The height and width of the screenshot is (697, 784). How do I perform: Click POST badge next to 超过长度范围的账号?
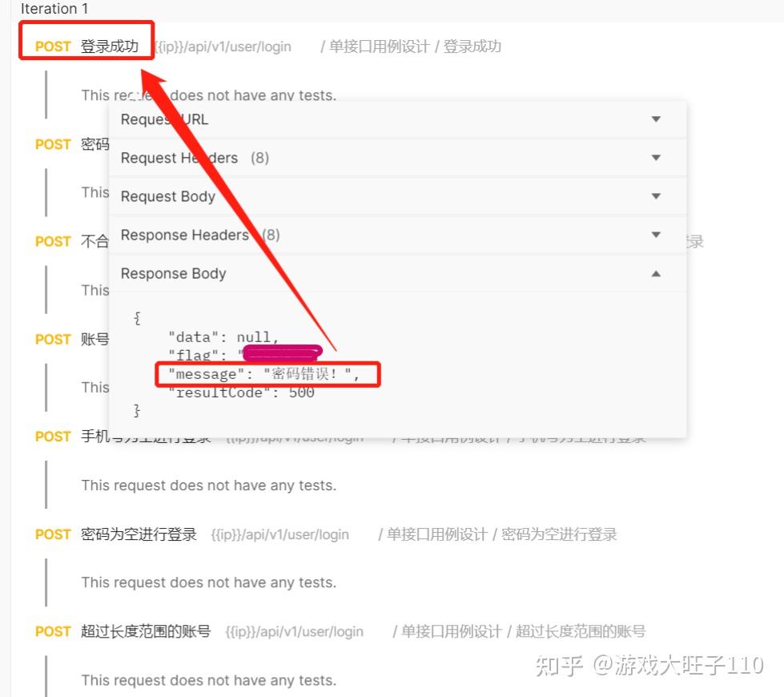(x=53, y=631)
